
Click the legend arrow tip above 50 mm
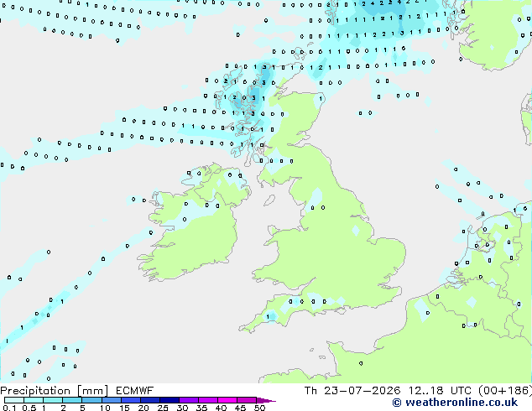(x=266, y=400)
